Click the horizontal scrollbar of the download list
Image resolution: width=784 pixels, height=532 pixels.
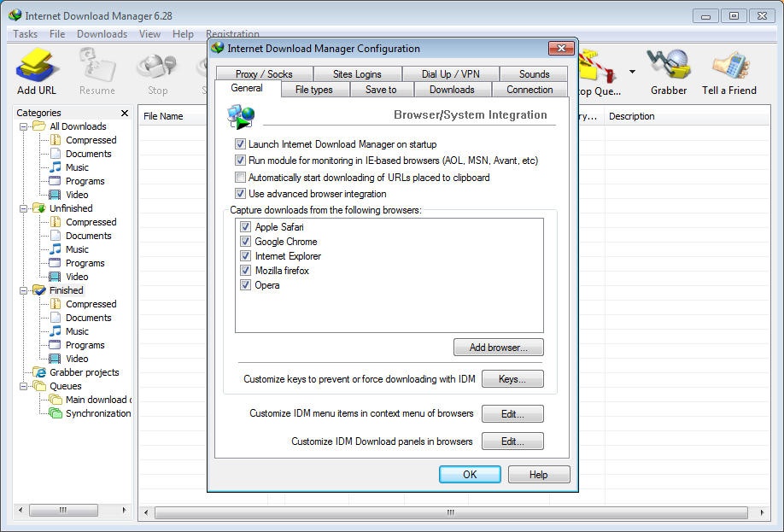click(450, 512)
